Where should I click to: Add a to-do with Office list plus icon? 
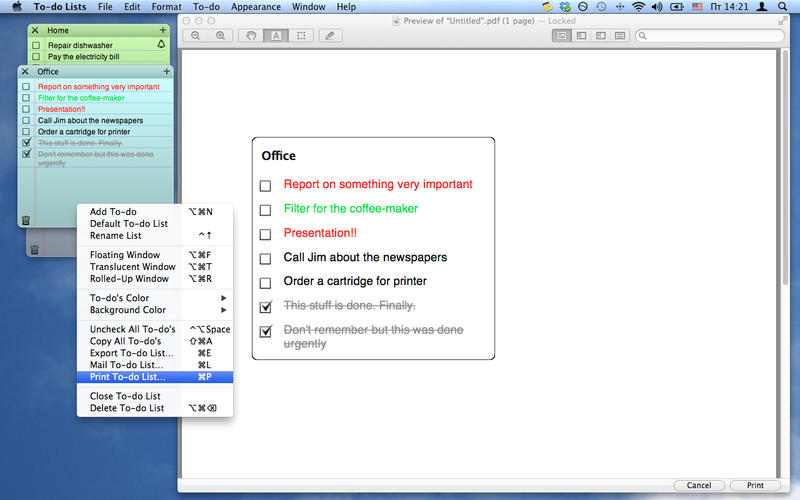point(166,72)
